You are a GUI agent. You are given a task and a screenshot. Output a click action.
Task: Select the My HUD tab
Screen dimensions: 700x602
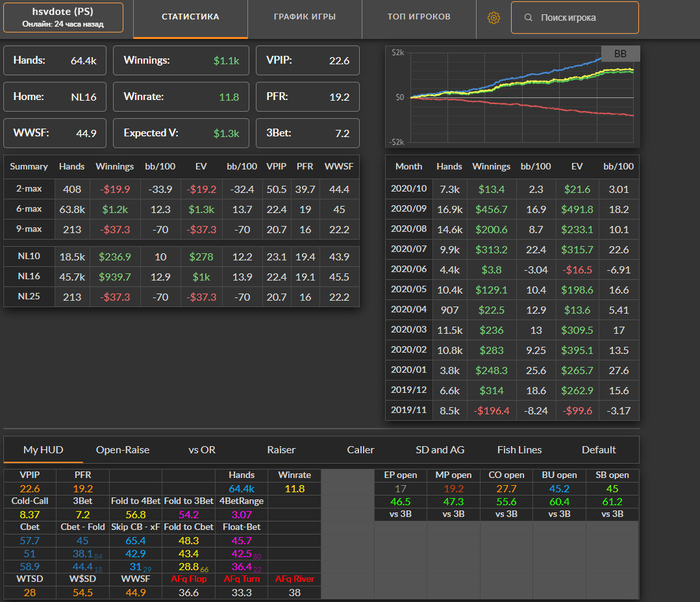(x=45, y=450)
